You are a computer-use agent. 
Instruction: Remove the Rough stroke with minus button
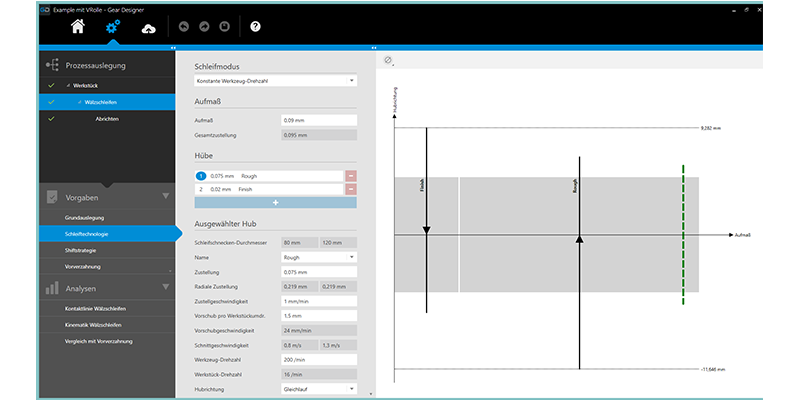(351, 176)
